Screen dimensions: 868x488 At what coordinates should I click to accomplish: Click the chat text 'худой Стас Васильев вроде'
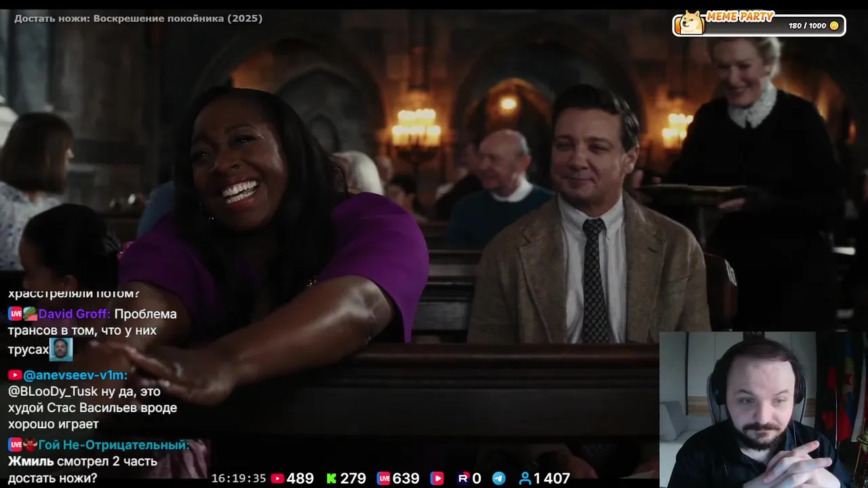pos(92,408)
